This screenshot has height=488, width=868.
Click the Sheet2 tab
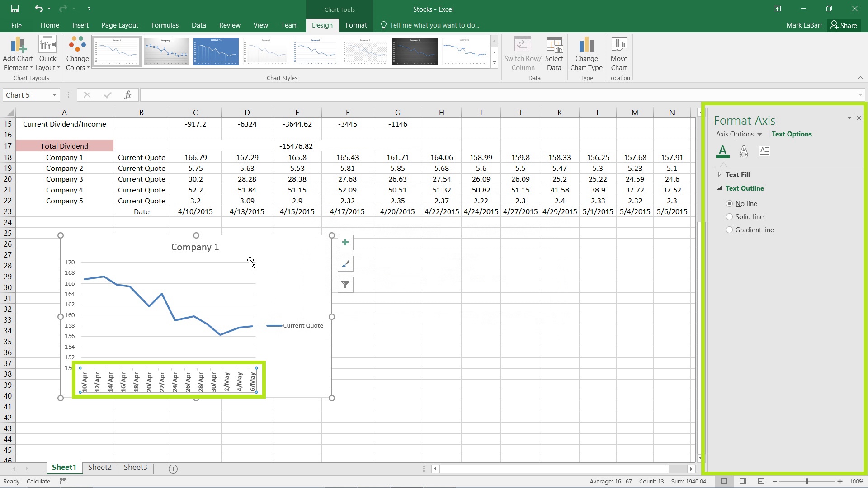tap(99, 467)
